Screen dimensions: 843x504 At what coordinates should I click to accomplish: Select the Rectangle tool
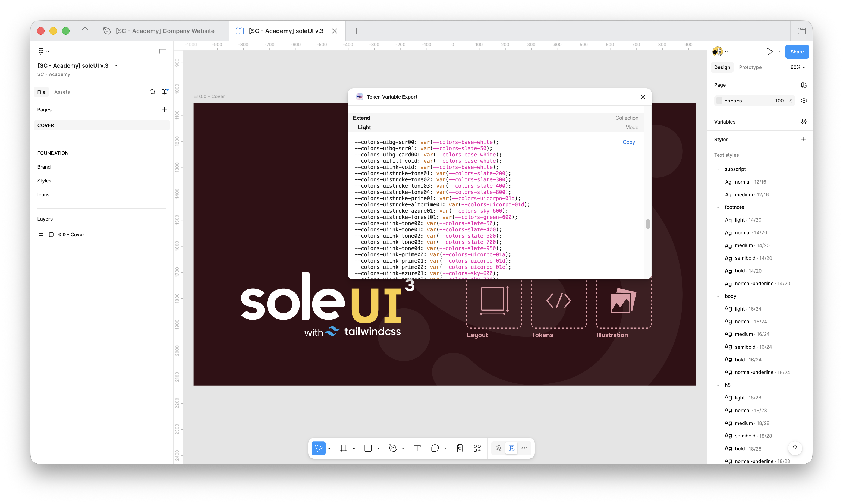coord(368,448)
